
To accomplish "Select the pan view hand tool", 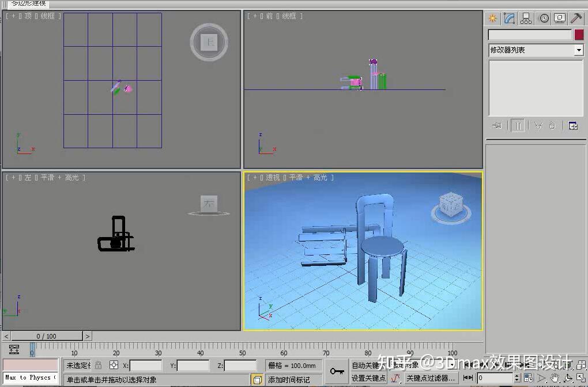I will [x=555, y=378].
